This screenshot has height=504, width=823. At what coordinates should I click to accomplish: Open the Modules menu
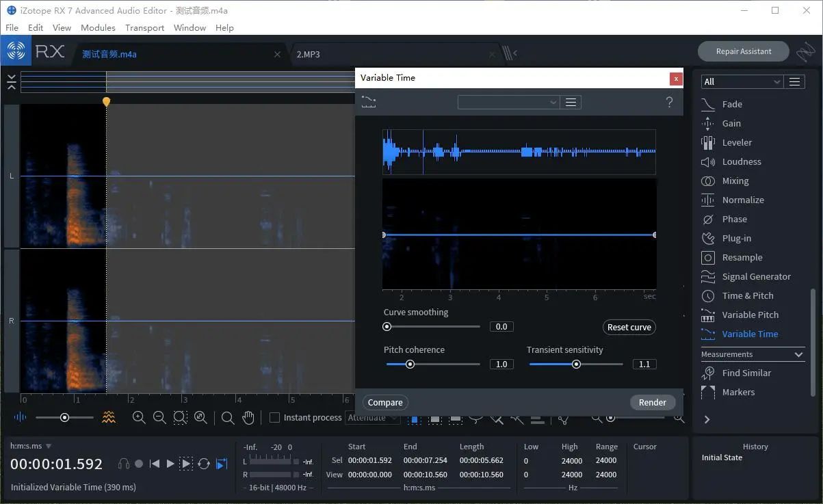coord(98,27)
